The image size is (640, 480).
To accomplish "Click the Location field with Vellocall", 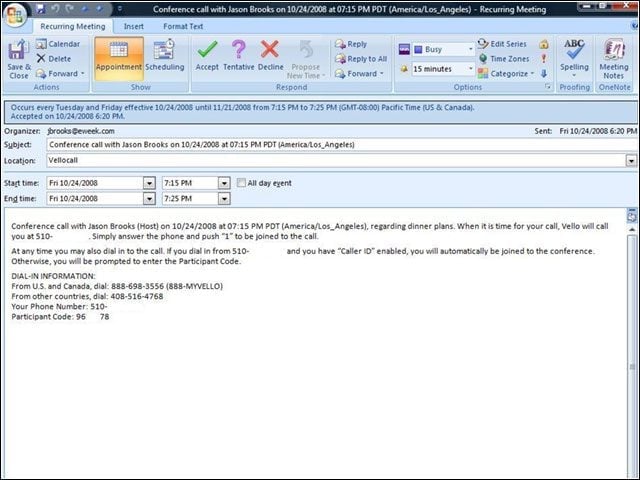I will click(x=336, y=160).
